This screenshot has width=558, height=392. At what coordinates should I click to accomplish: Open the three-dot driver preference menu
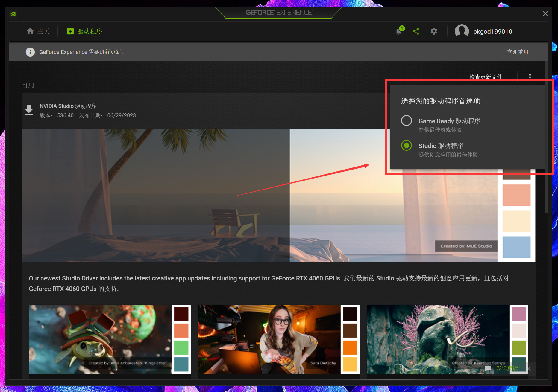[530, 77]
